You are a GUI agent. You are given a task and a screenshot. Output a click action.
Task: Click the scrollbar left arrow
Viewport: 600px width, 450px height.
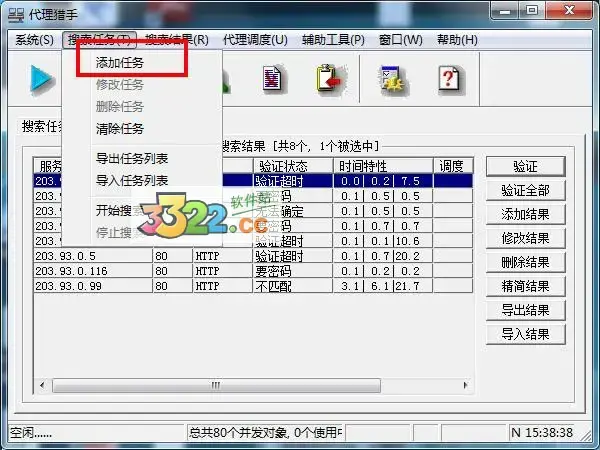coord(42,385)
